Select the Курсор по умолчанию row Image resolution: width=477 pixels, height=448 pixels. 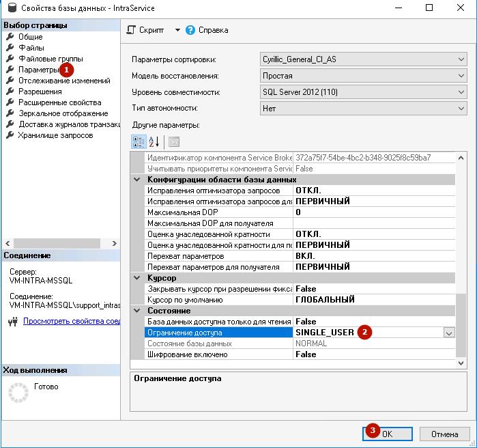[x=300, y=300]
